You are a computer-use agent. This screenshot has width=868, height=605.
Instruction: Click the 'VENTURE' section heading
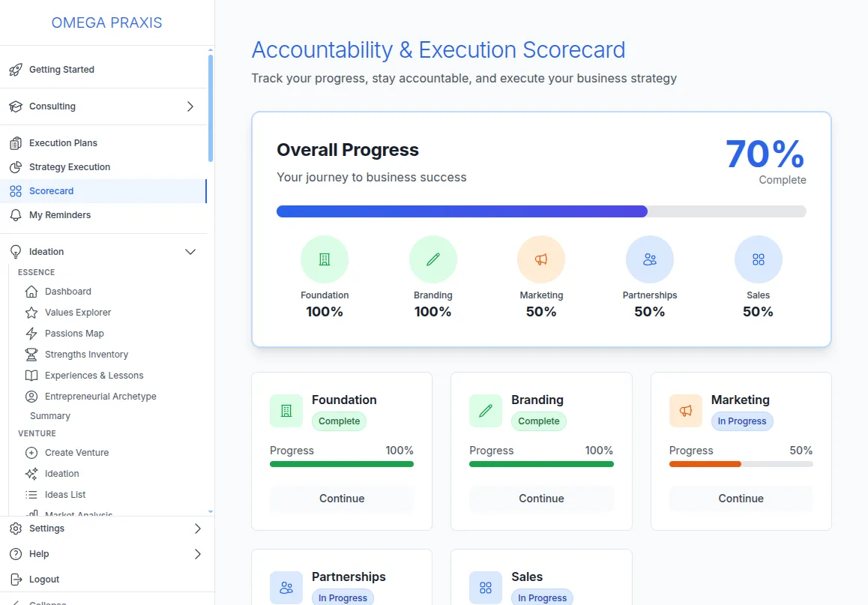click(37, 433)
